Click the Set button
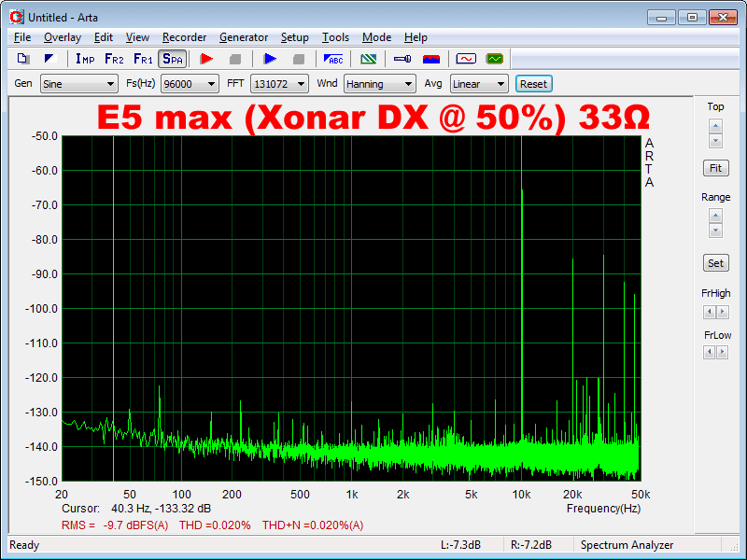This screenshot has height=560, width=747. (x=715, y=263)
